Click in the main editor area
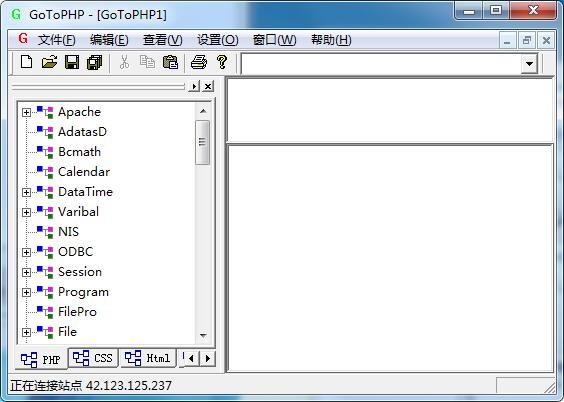 pyautogui.click(x=390, y=258)
